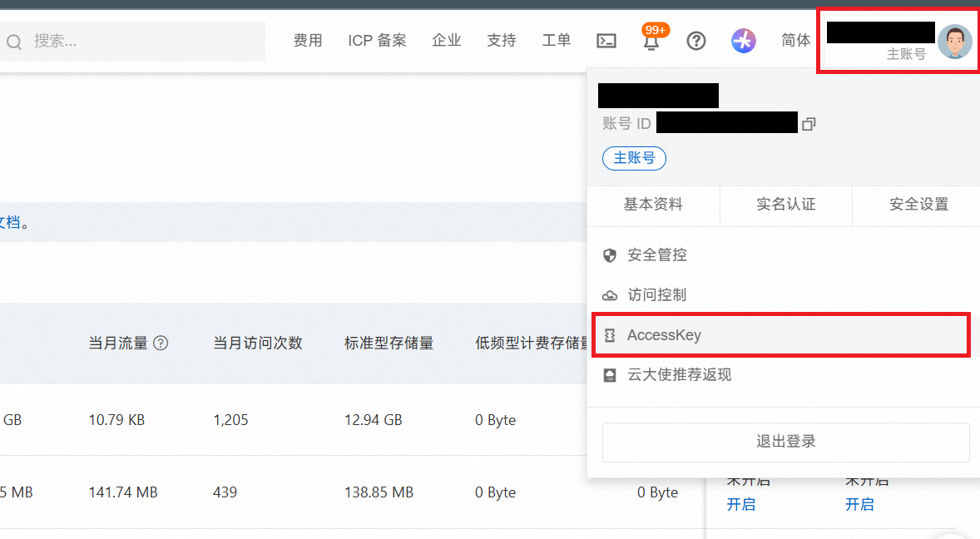Image resolution: width=980 pixels, height=539 pixels.
Task: Copy the account ID using copy icon
Action: [809, 124]
